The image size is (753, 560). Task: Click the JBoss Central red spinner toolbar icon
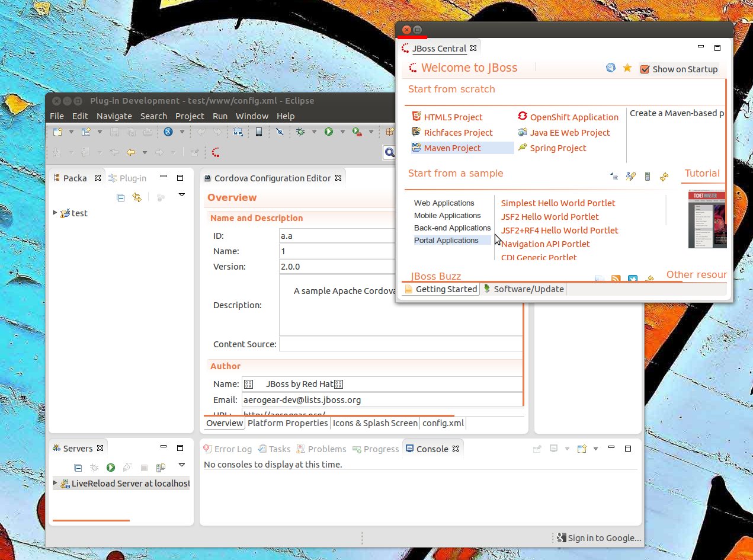216,152
